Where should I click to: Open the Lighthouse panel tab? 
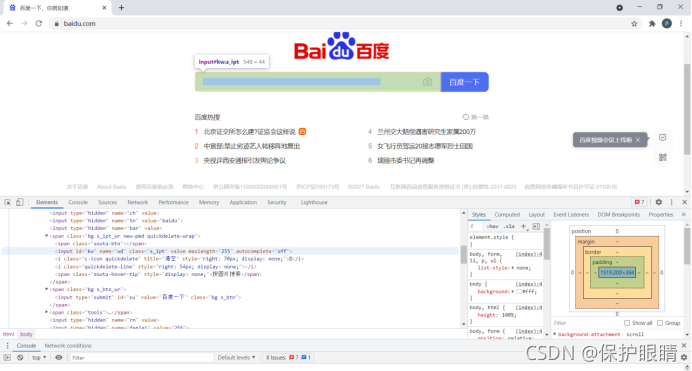[x=314, y=202]
